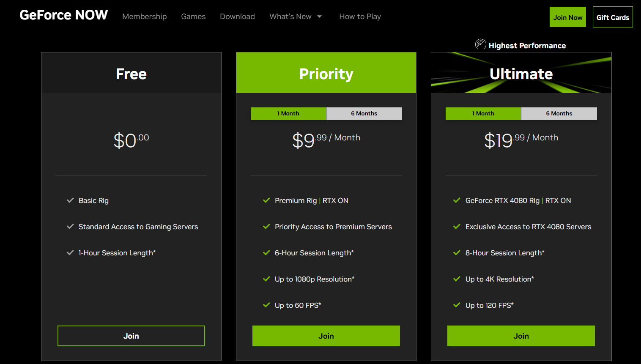Join the Free membership
641x364 pixels.
click(x=131, y=336)
